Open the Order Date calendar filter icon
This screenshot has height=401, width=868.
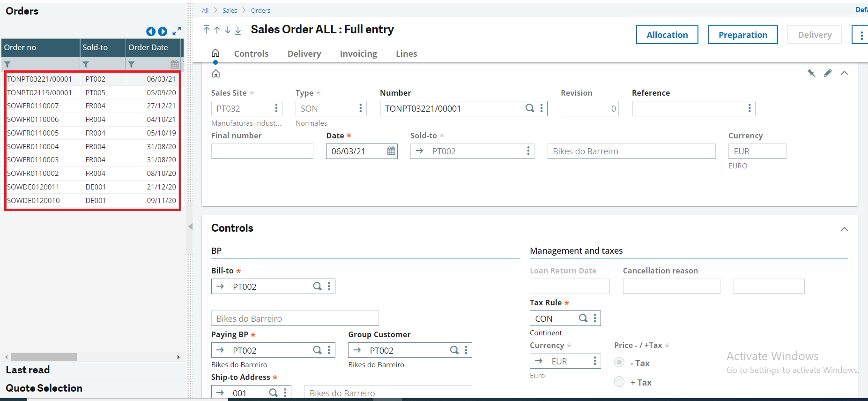pos(175,64)
